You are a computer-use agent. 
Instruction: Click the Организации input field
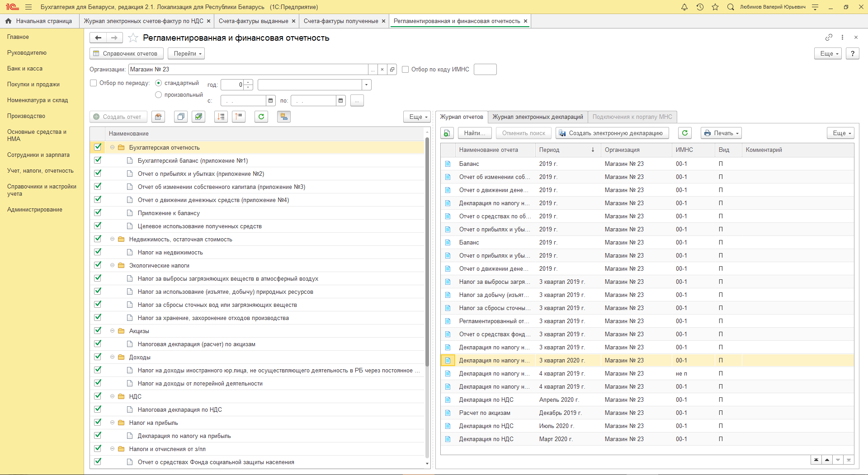click(248, 70)
